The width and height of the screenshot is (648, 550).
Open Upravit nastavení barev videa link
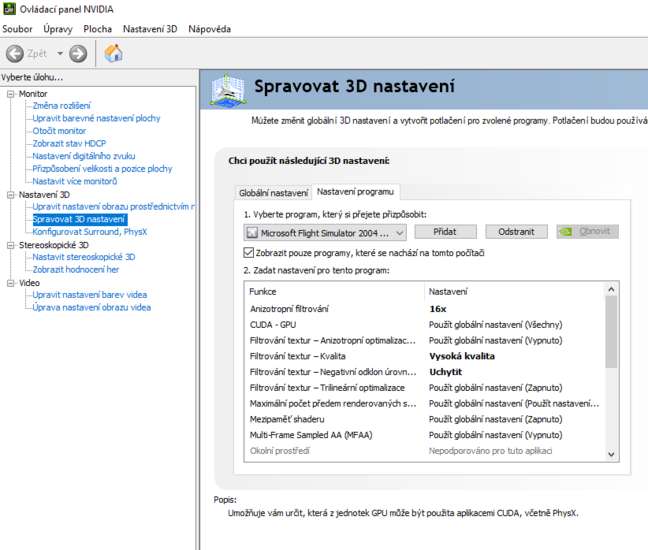(90, 295)
